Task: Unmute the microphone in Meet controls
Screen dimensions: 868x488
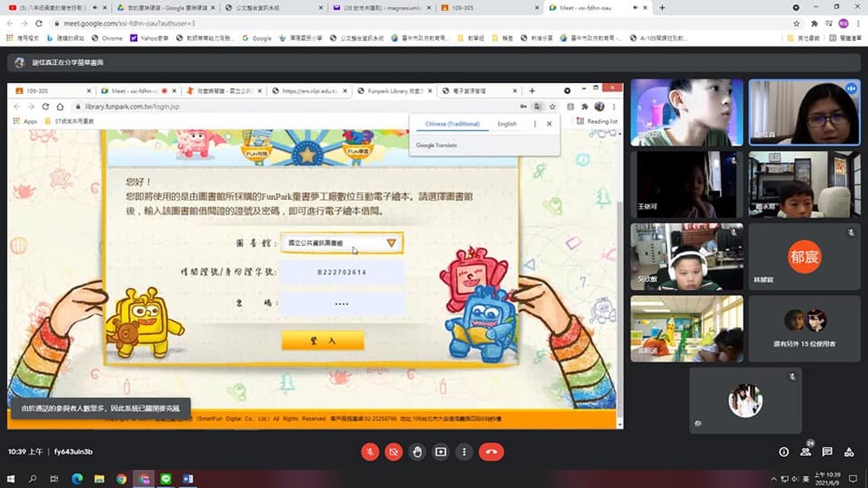Action: click(x=370, y=452)
